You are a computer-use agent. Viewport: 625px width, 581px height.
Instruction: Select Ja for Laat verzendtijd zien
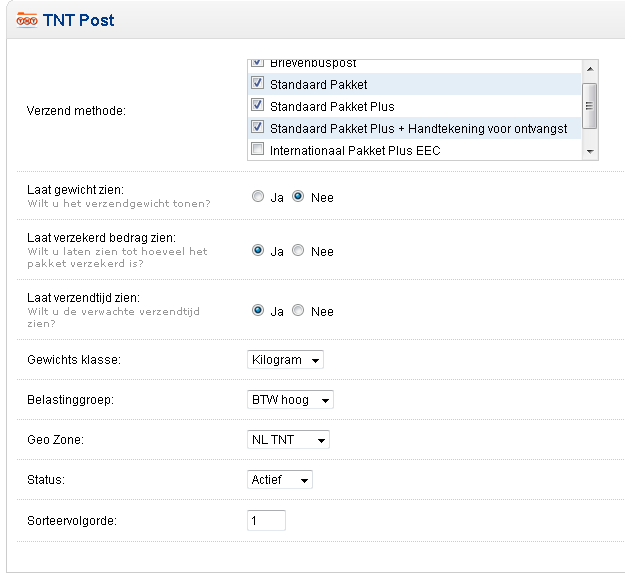[258, 310]
